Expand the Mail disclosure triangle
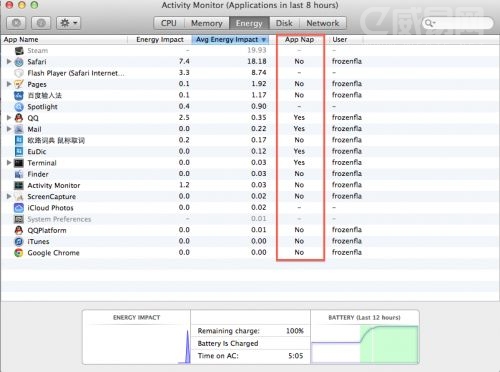The width and height of the screenshot is (500, 372). coord(9,129)
